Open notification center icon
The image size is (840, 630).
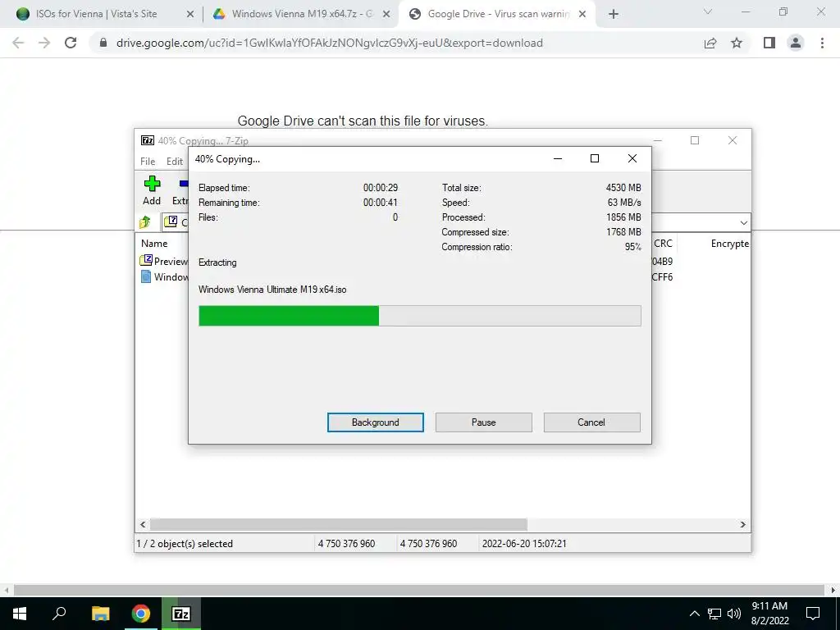(813, 614)
